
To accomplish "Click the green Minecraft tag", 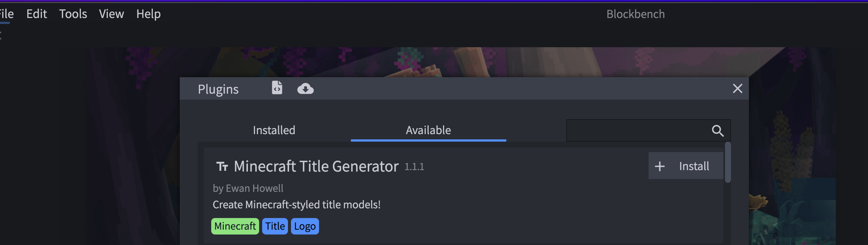I will click(235, 226).
